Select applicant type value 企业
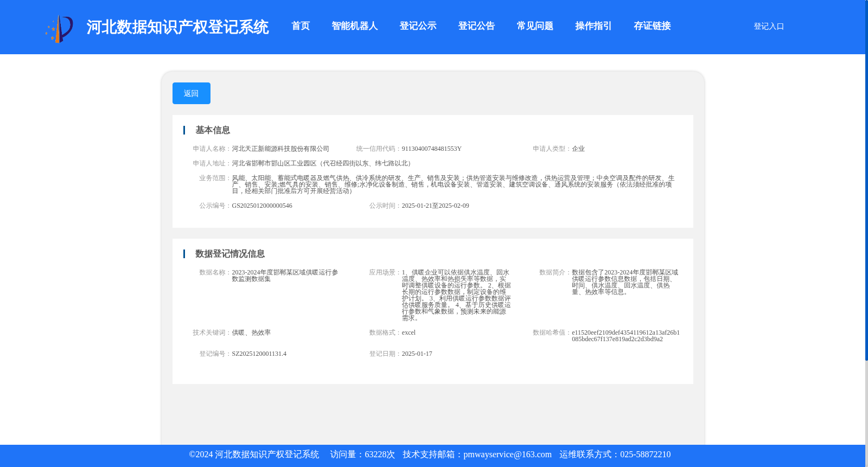The image size is (868, 467). (x=578, y=149)
